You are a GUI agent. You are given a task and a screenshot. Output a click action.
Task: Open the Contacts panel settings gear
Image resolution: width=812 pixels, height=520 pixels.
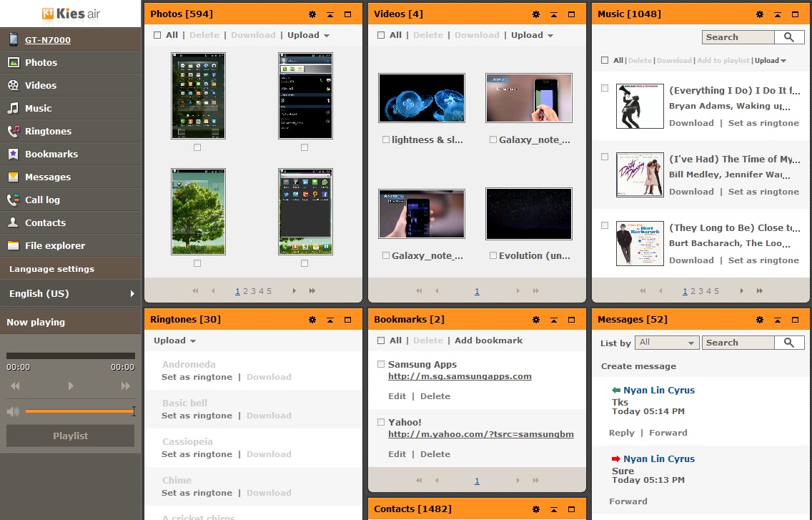[x=536, y=509]
